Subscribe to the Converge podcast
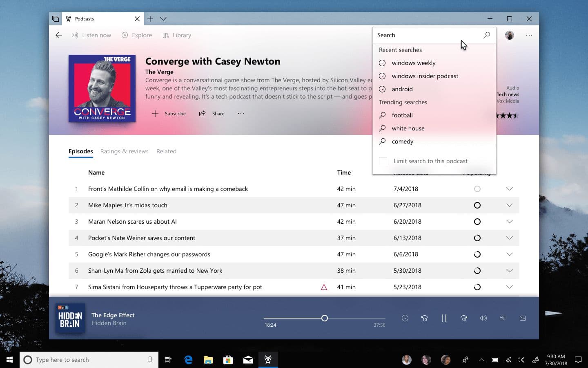The height and width of the screenshot is (368, 588). click(169, 114)
